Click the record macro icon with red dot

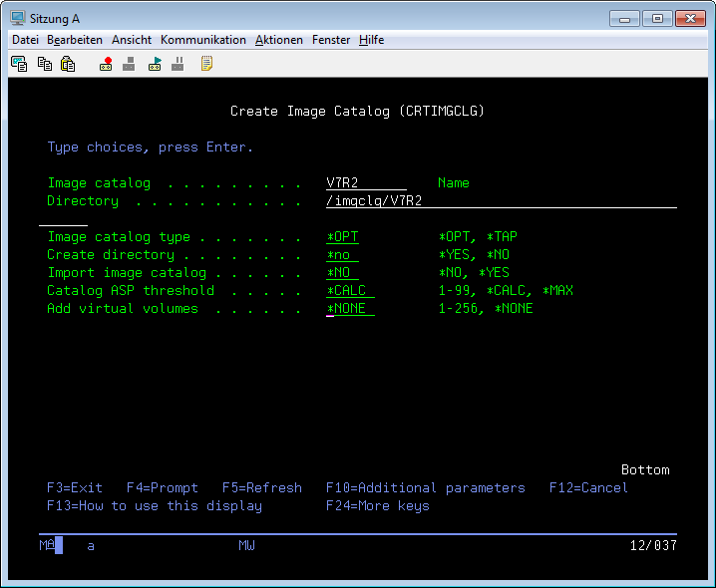(x=106, y=64)
